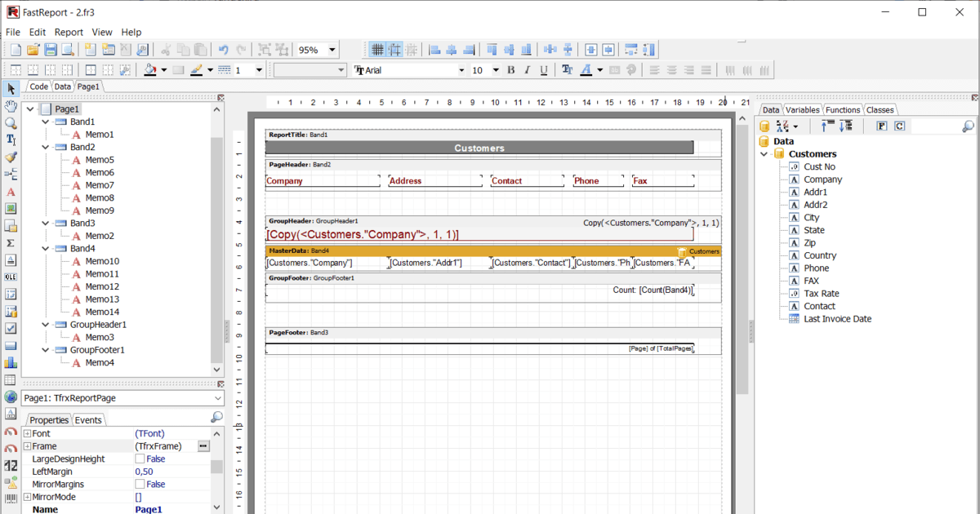Open the zoom level dropdown showing 95%

click(331, 50)
